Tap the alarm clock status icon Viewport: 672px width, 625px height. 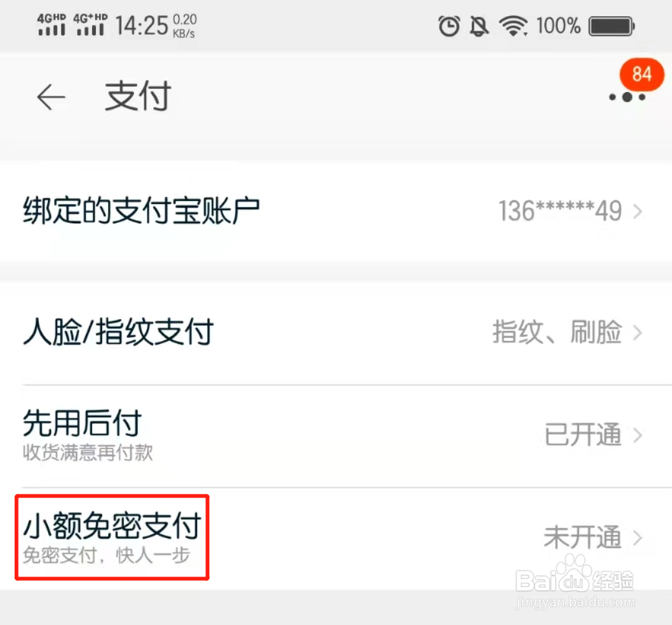tap(449, 25)
